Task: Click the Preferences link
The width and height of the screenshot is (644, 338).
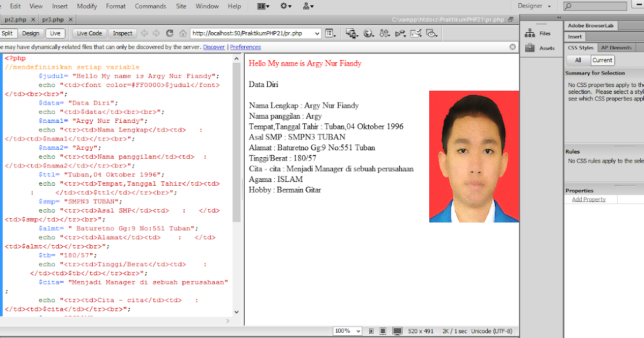Action: pos(245,47)
